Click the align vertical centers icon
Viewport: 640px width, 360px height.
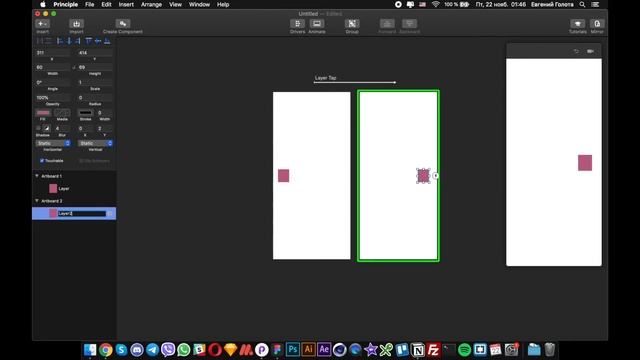98,41
